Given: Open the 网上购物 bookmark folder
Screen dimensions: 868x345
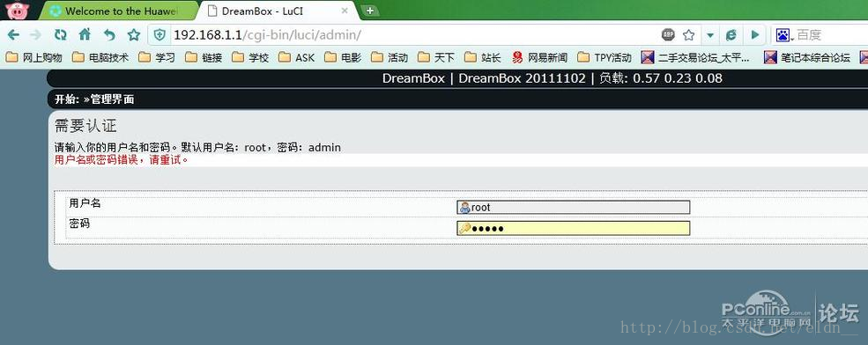Looking at the screenshot, I should (33, 57).
